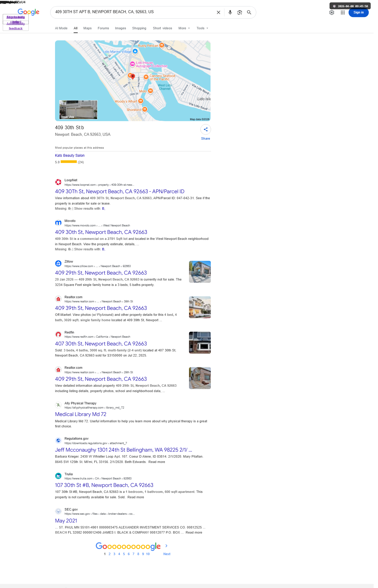Click the Realtor.com 29th St house thumbnail
This screenshot has height=588, width=378.
pyautogui.click(x=200, y=378)
